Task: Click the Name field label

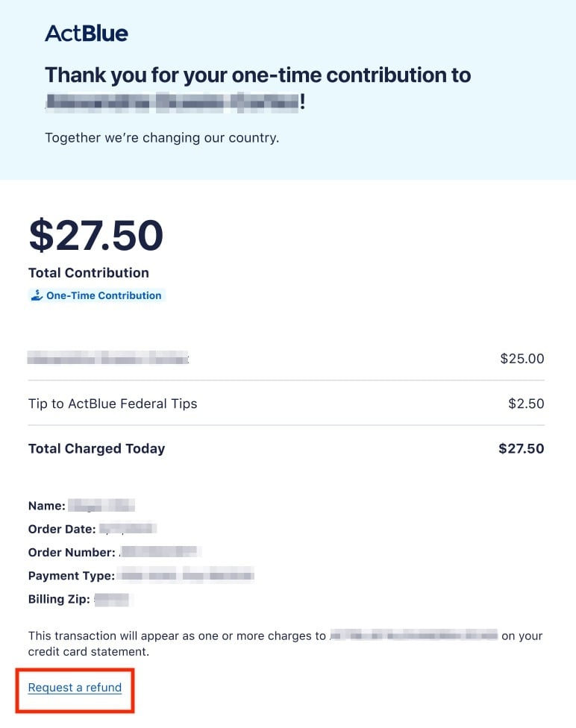Action: 47,506
